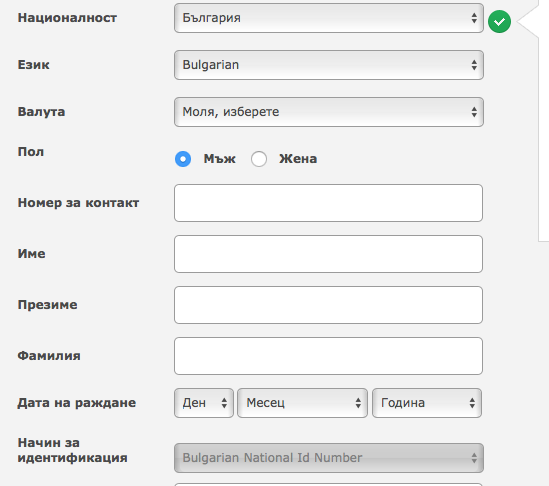Focus the Име text field

328,254
